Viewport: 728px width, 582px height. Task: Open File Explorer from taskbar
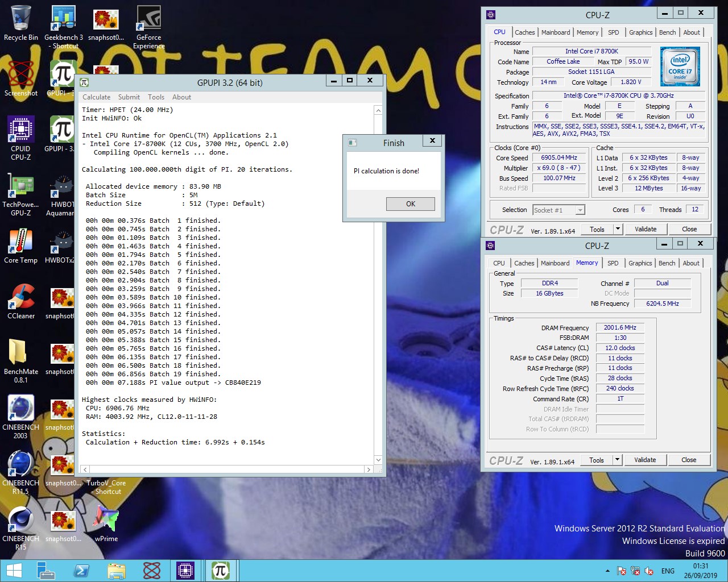coord(116,571)
